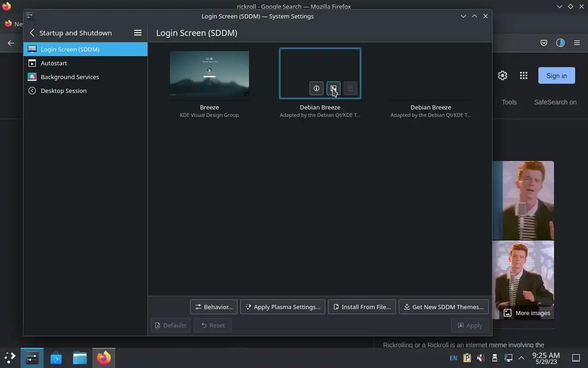This screenshot has height=368, width=588.
Task: Click the System Settings window minimize arrow
Action: tap(464, 16)
